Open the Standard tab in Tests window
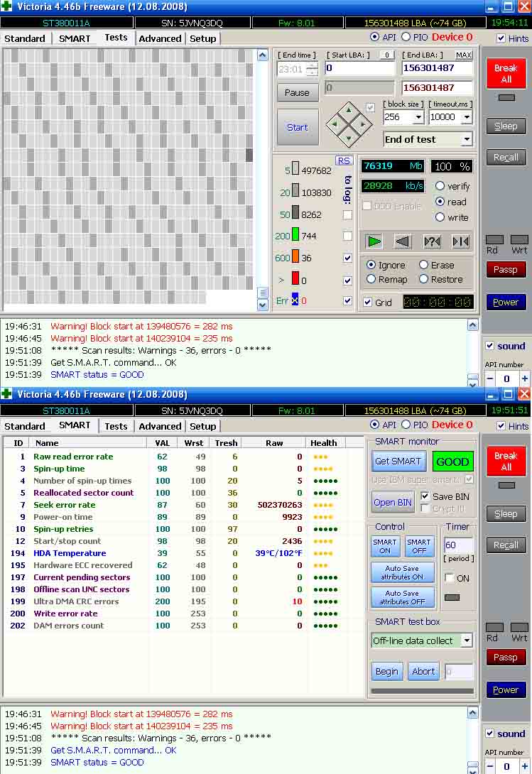This screenshot has width=532, height=774. pyautogui.click(x=25, y=38)
